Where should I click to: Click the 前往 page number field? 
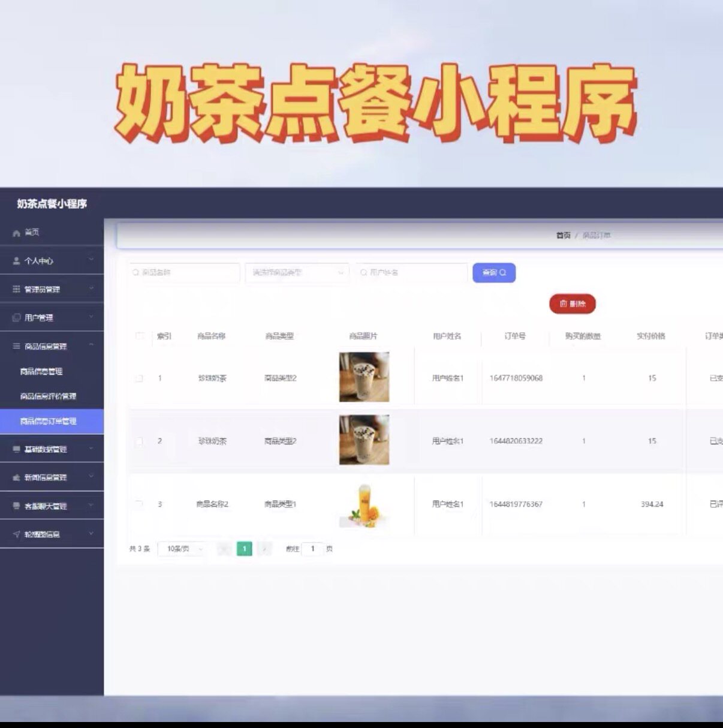(312, 549)
